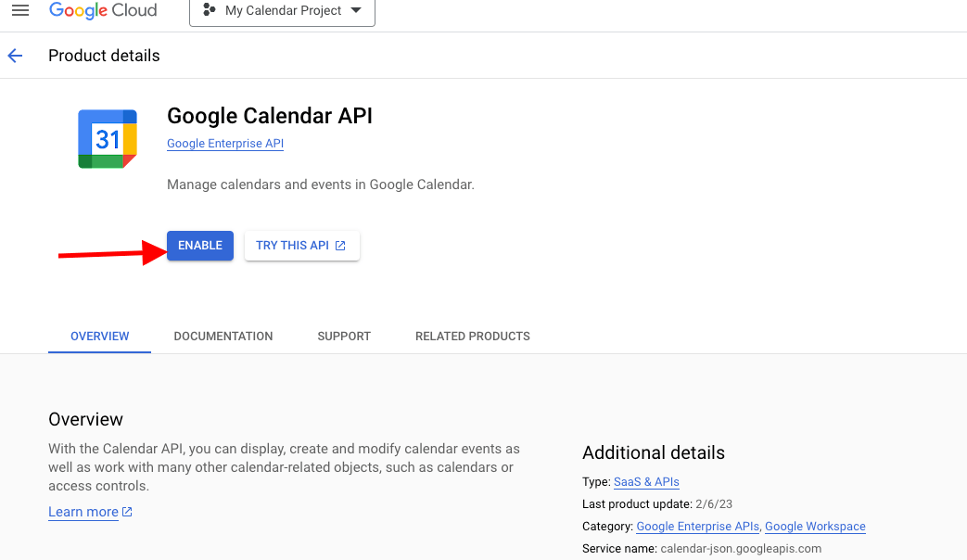The width and height of the screenshot is (967, 560).
Task: Open the RELATED PRODUCTS tab
Action: pos(472,336)
